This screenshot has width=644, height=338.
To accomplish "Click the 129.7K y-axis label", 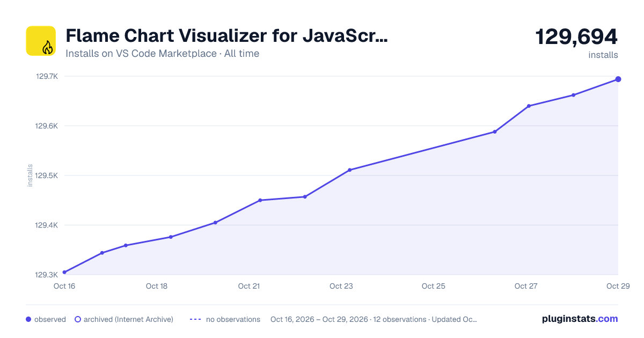I will pyautogui.click(x=47, y=76).
